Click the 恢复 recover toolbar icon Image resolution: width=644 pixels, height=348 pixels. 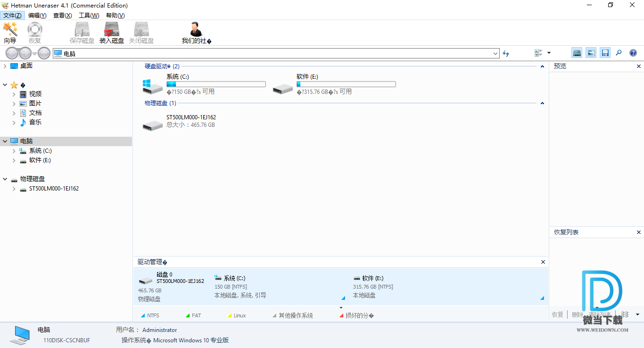[x=35, y=33]
